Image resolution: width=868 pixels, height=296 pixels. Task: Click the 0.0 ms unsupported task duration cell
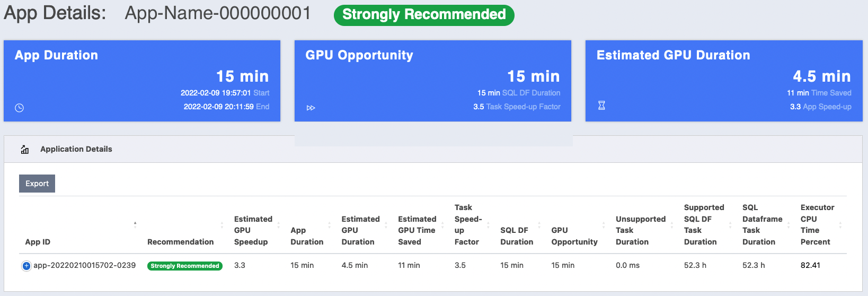[x=627, y=265]
